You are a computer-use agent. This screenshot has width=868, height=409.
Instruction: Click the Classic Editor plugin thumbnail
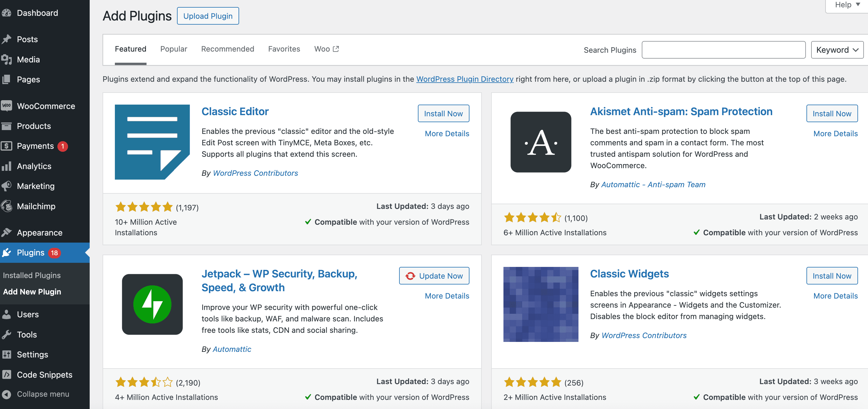pos(152,142)
